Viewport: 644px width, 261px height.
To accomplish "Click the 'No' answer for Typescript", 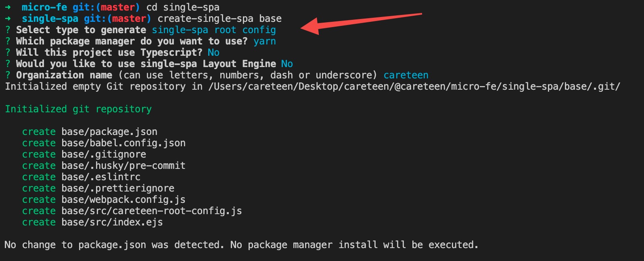I will [213, 53].
